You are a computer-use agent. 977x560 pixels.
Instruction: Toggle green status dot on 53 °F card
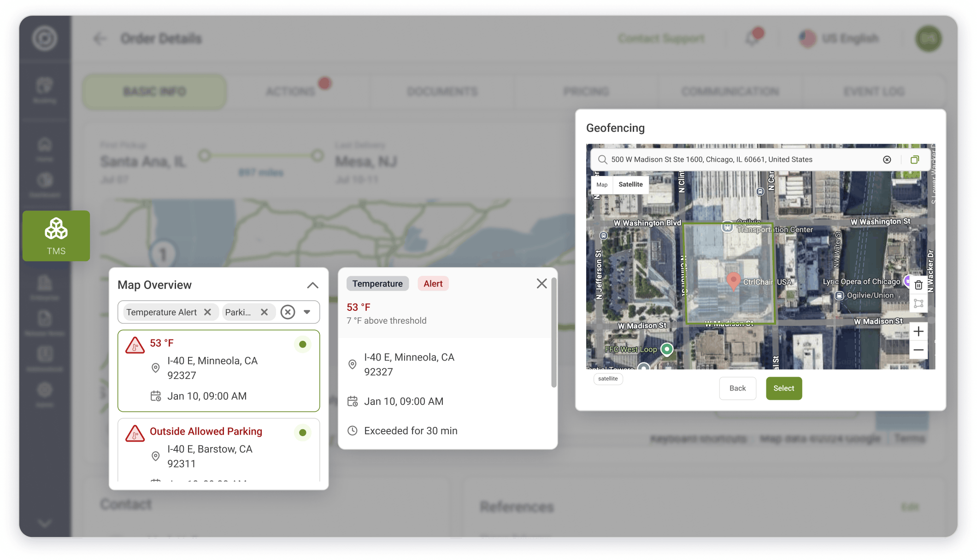[303, 344]
